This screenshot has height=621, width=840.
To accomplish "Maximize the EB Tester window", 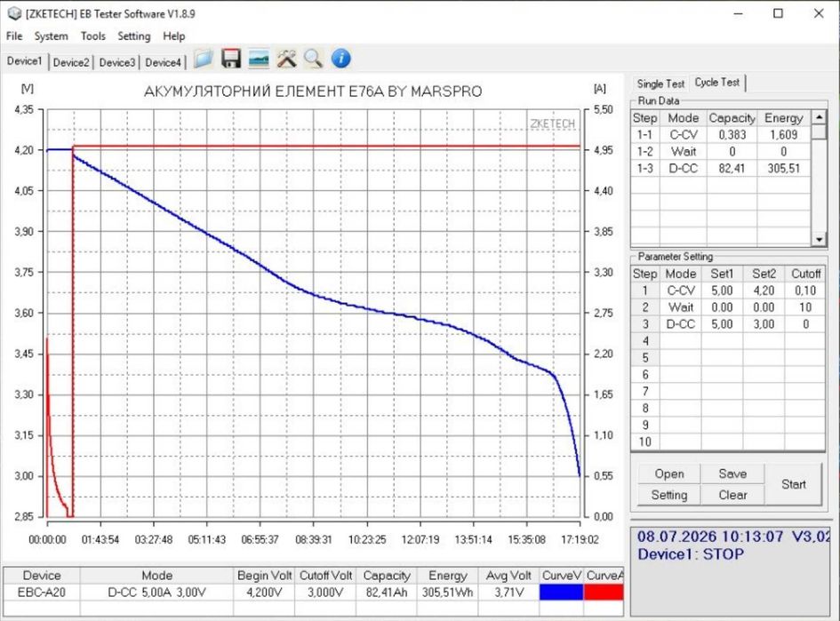I will [778, 13].
